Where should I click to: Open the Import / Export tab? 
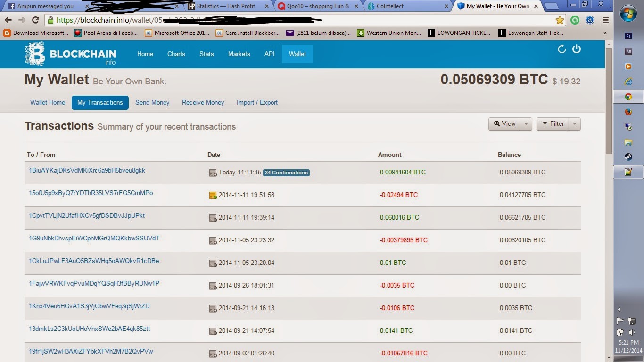point(257,102)
